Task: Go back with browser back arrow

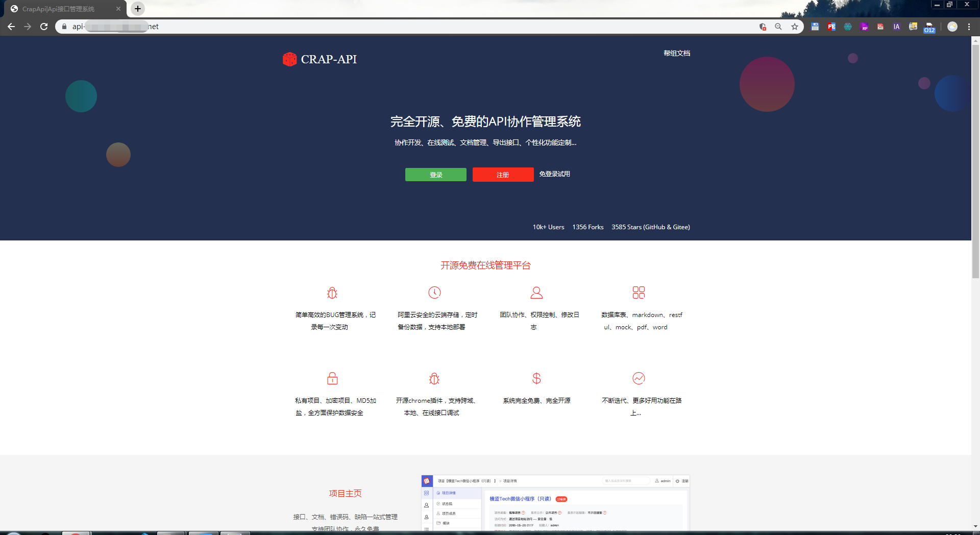Action: click(11, 27)
